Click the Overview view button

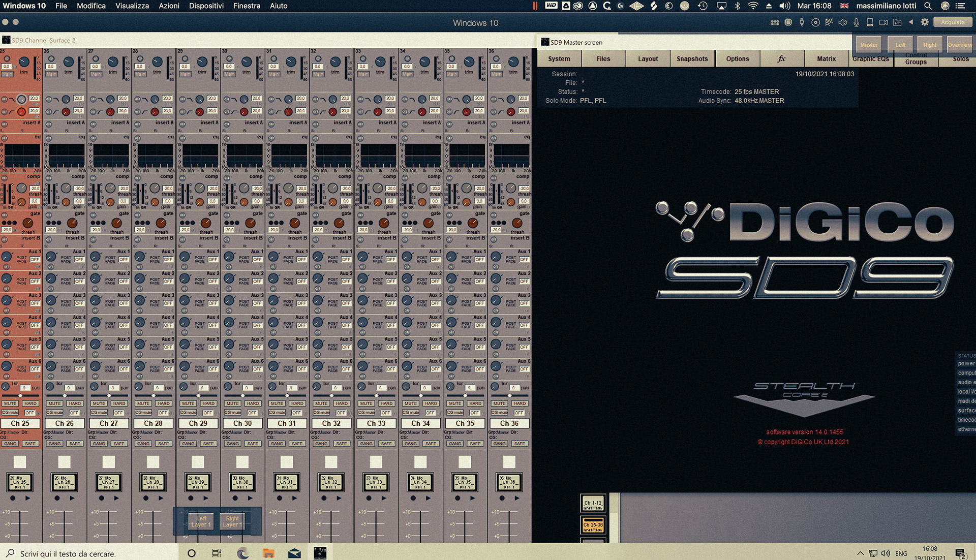tap(960, 45)
